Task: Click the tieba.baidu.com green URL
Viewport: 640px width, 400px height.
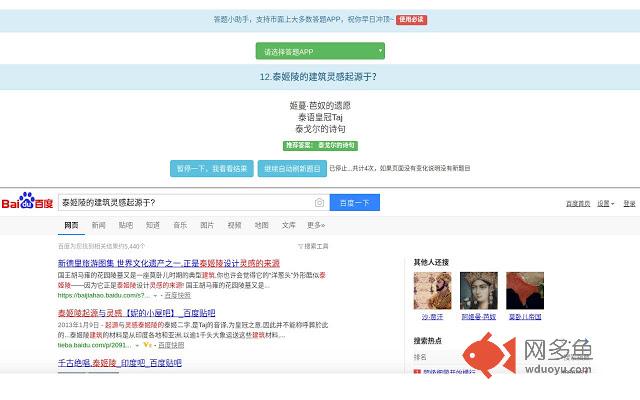Action: [94, 345]
